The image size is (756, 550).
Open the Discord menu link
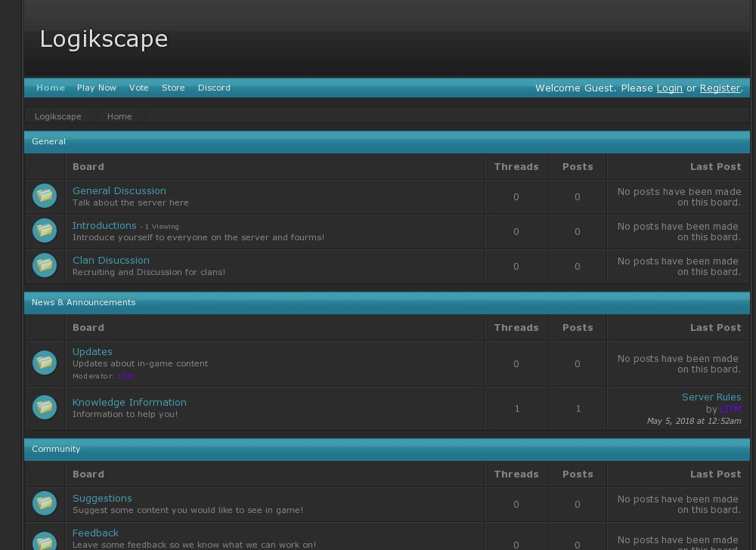214,88
